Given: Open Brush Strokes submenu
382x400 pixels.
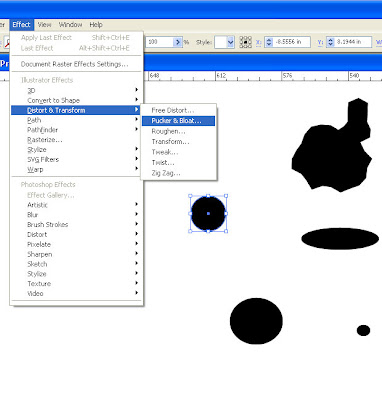Looking at the screenshot, I should pyautogui.click(x=76, y=224).
